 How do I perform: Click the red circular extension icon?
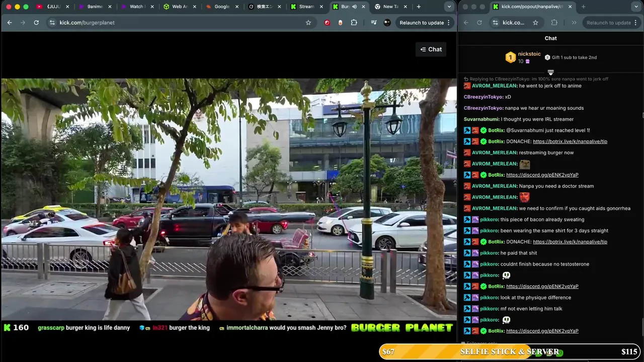click(x=327, y=23)
